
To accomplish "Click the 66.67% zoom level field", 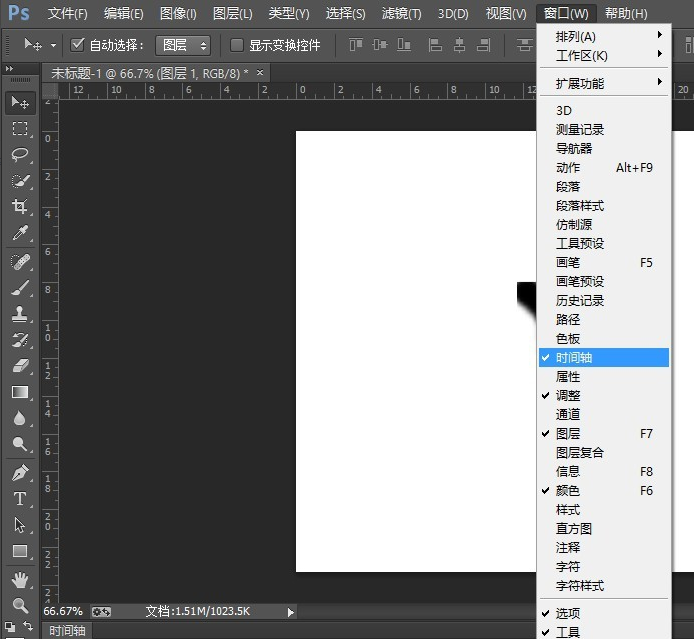I will pyautogui.click(x=63, y=611).
